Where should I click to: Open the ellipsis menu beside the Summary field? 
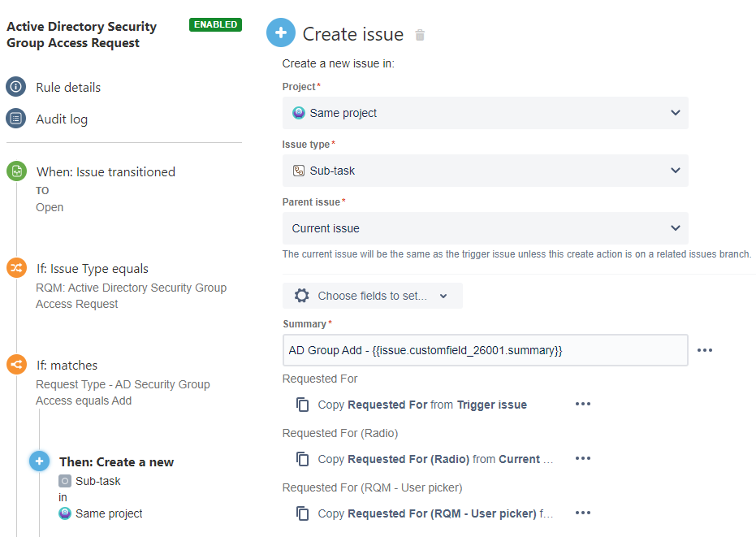tap(704, 350)
